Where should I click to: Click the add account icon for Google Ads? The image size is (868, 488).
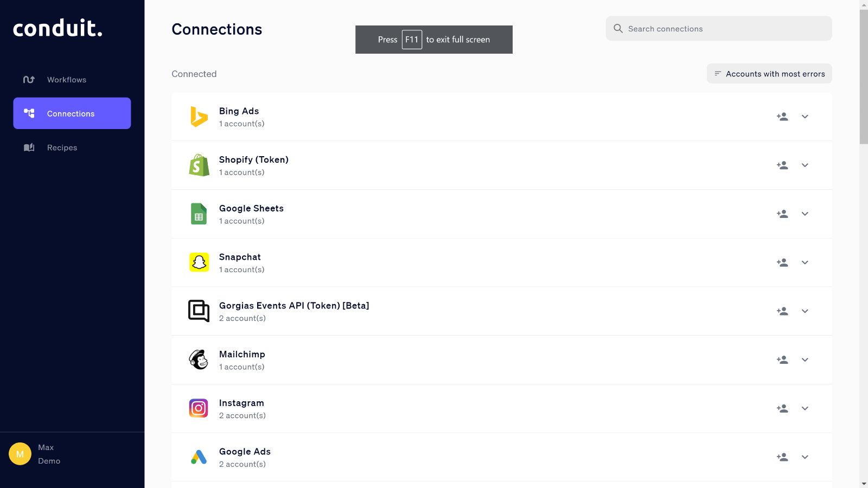point(782,457)
